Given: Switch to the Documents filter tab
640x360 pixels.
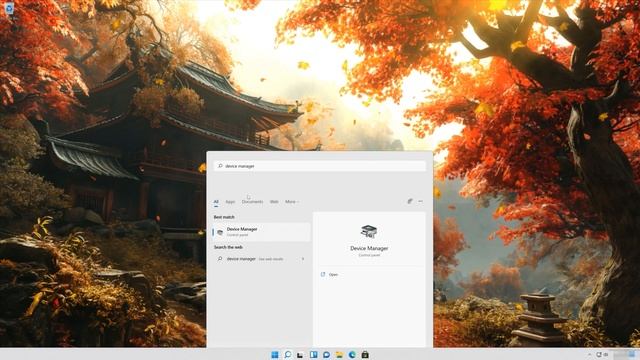Looking at the screenshot, I should 252,202.
